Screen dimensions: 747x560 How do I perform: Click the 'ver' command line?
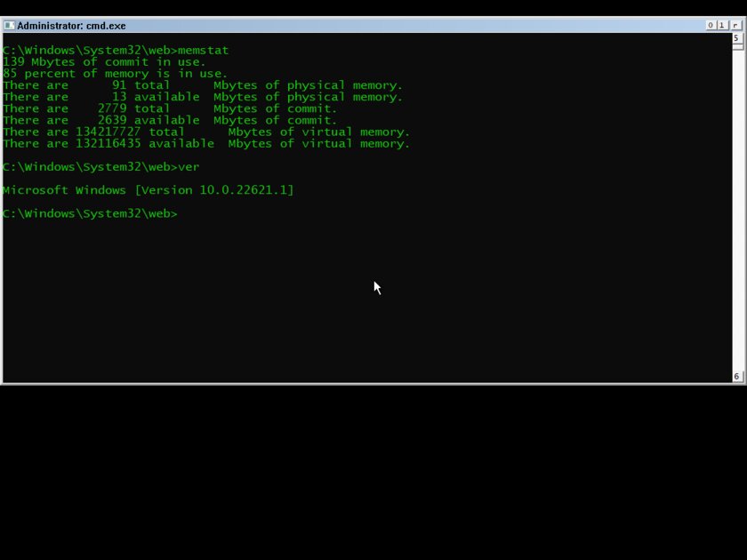click(100, 167)
